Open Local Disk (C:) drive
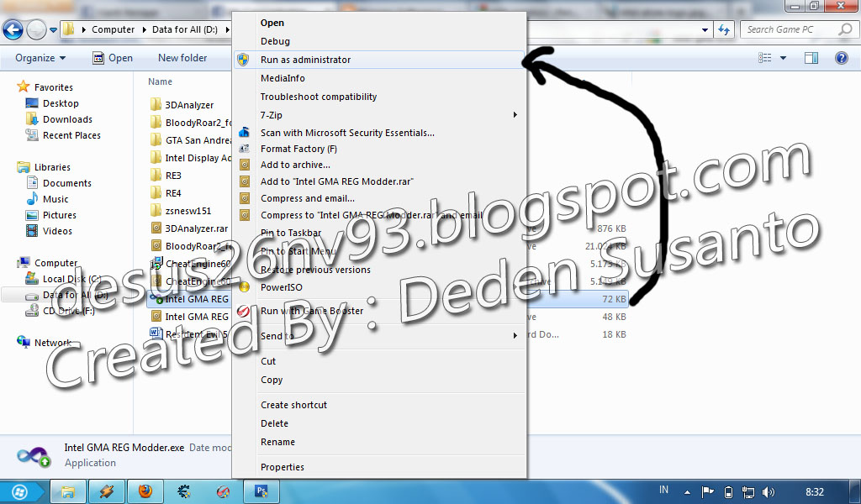This screenshot has height=504, width=861. click(x=71, y=279)
